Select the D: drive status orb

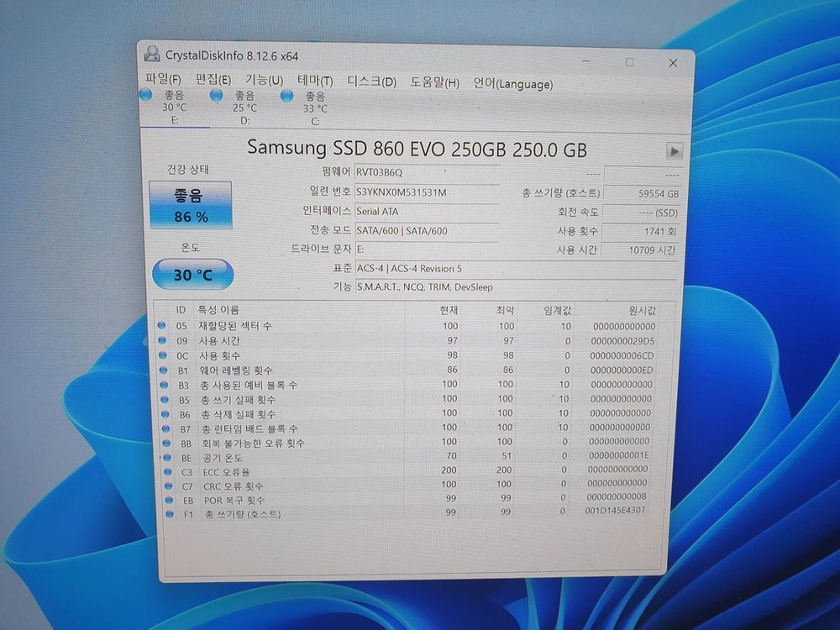click(x=217, y=96)
